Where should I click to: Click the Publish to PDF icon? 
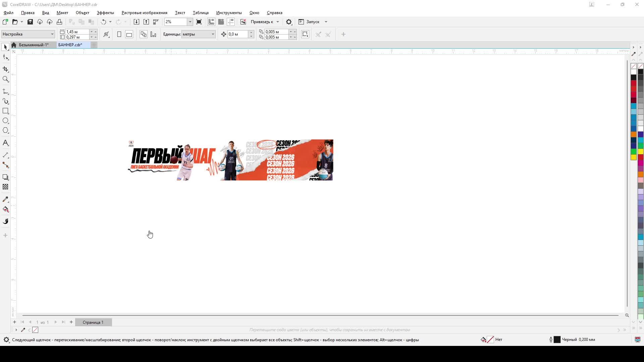156,22
